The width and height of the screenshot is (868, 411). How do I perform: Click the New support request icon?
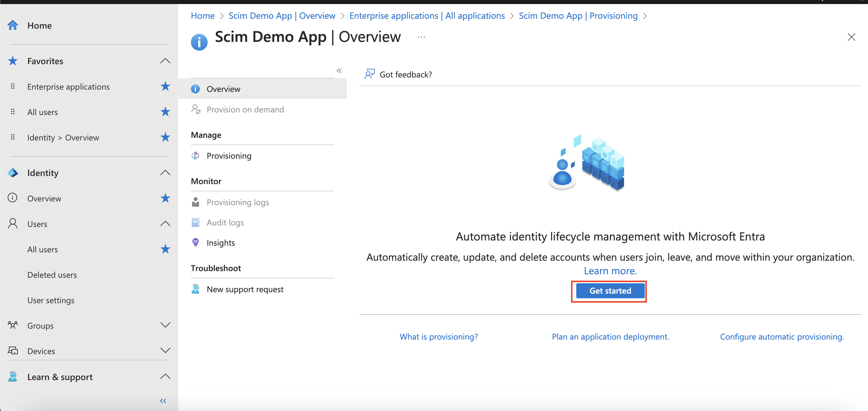(195, 289)
